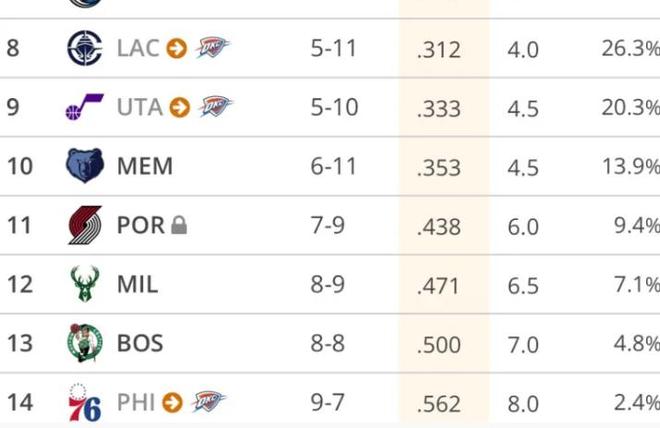Open the BOS team link
Screen dimensions: 660x428
(140, 343)
